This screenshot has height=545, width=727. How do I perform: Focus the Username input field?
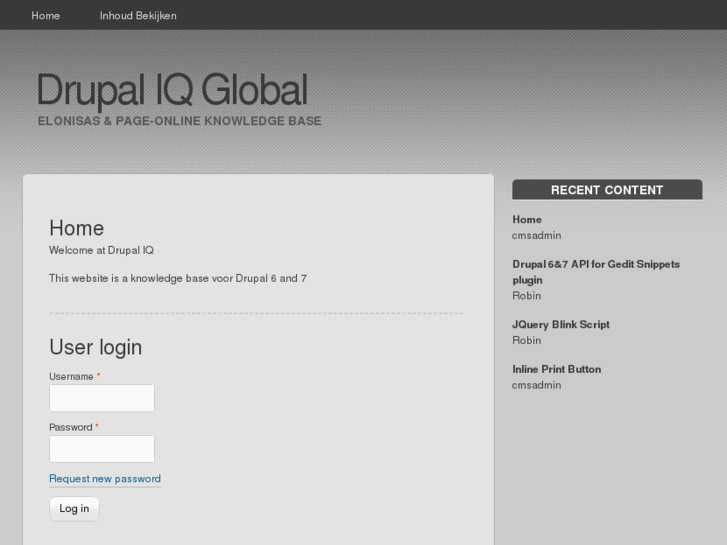coord(102,398)
